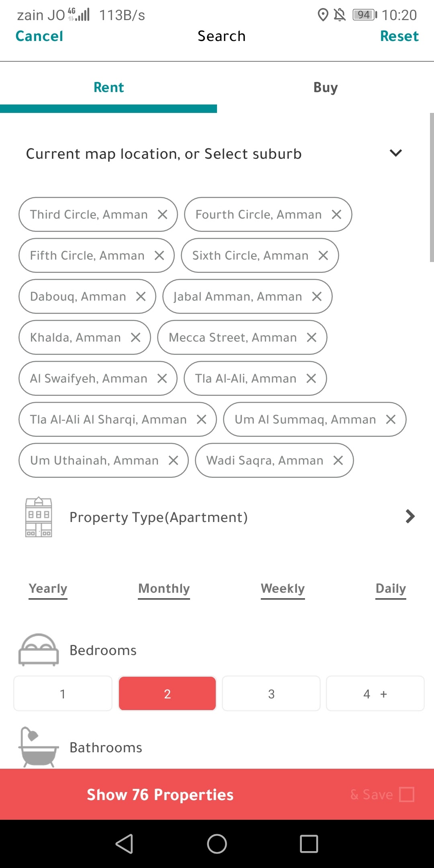The width and height of the screenshot is (434, 868).
Task: Open Property Type chevron
Action: (x=410, y=516)
